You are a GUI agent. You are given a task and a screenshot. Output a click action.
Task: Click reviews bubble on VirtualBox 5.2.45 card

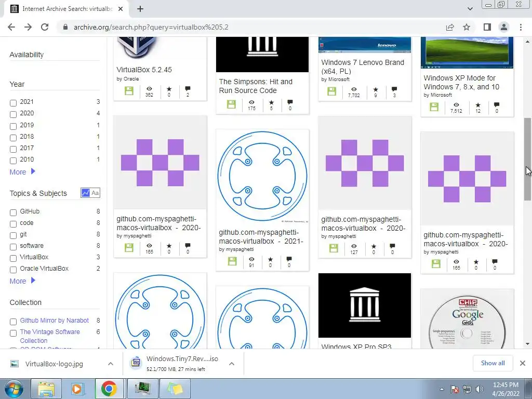pyautogui.click(x=188, y=89)
